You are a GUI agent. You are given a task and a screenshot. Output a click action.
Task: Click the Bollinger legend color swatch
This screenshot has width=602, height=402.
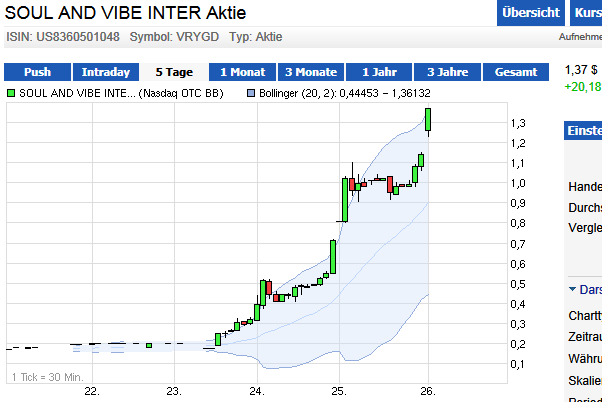[251, 93]
